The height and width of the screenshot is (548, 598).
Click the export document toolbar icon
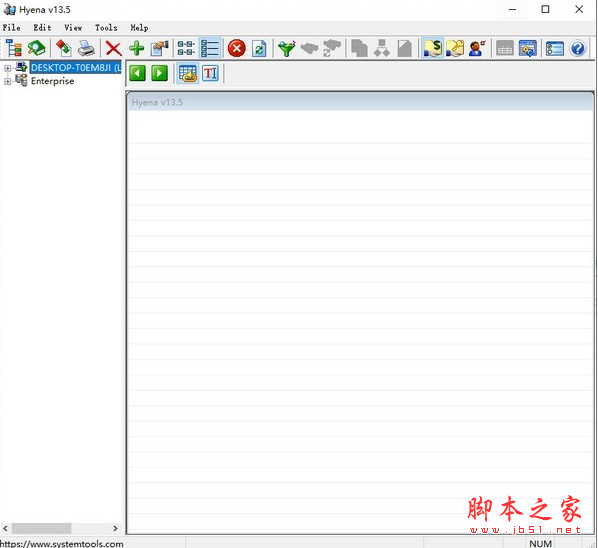pos(64,48)
